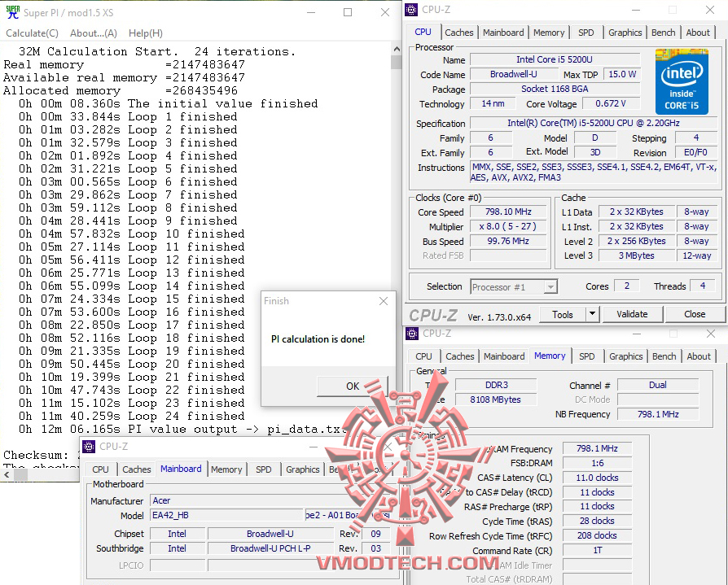This screenshot has width=728, height=585.
Task: Switch to Graphics tab in top CPU-Z window
Action: click(x=625, y=33)
